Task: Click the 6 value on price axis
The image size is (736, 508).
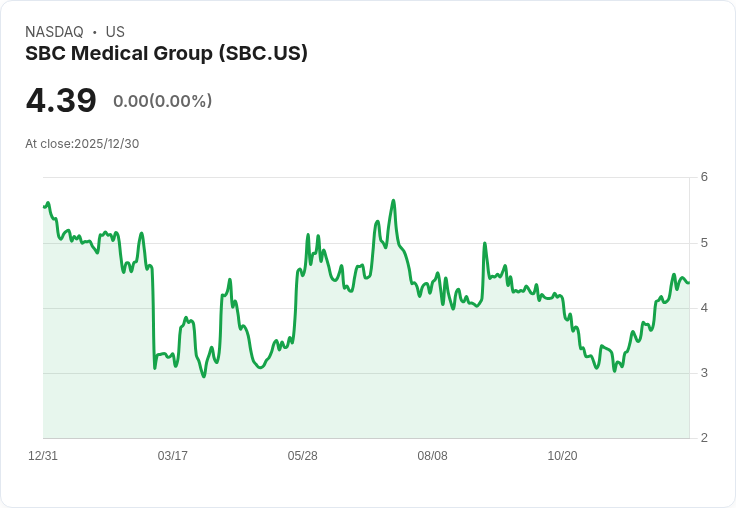Action: 704,177
